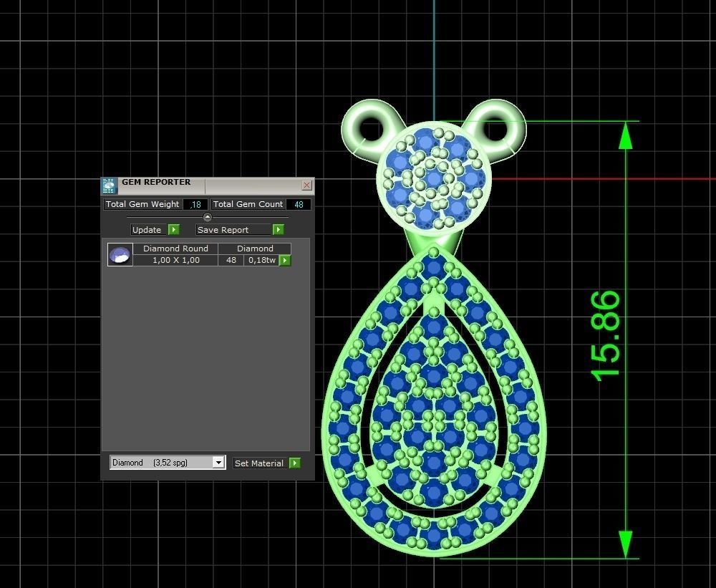
Task: Select the round diamond gem thumbnail
Action: point(120,255)
